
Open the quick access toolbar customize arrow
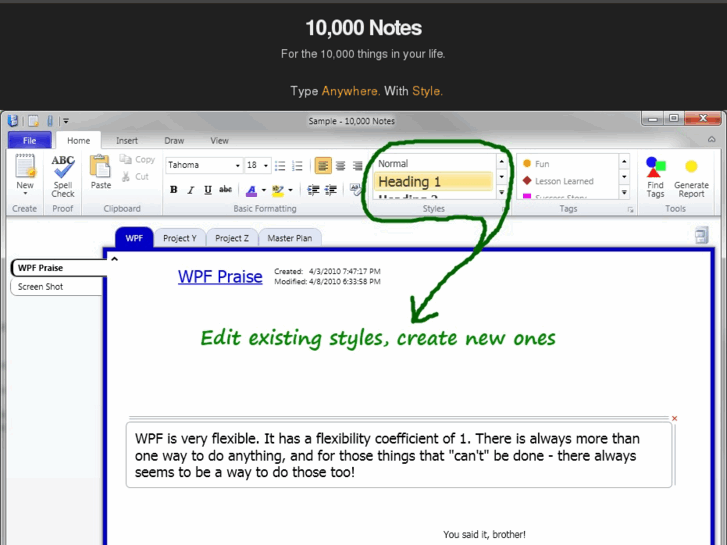66,121
